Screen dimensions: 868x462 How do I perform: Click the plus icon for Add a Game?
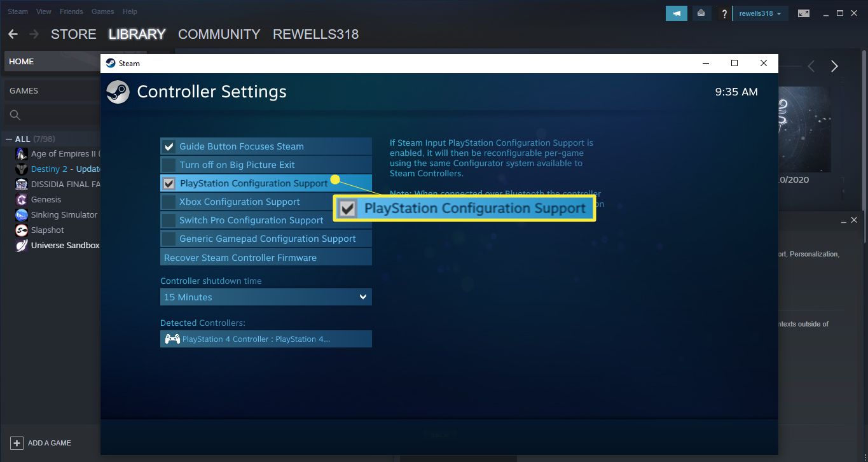click(x=17, y=443)
